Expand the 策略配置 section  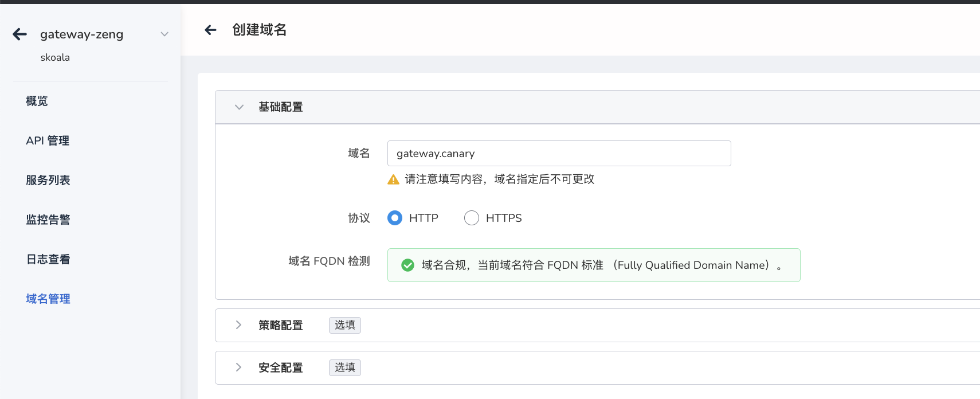(239, 325)
